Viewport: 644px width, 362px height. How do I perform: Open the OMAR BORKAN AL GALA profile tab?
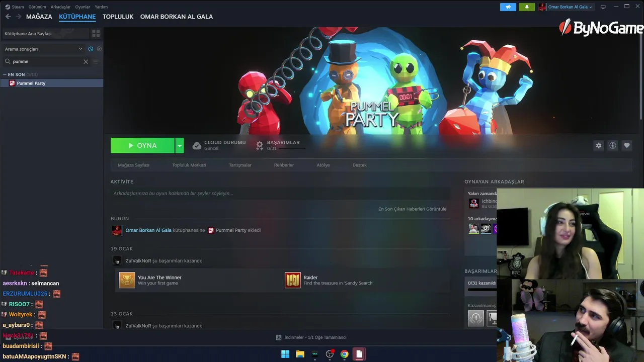177,17
